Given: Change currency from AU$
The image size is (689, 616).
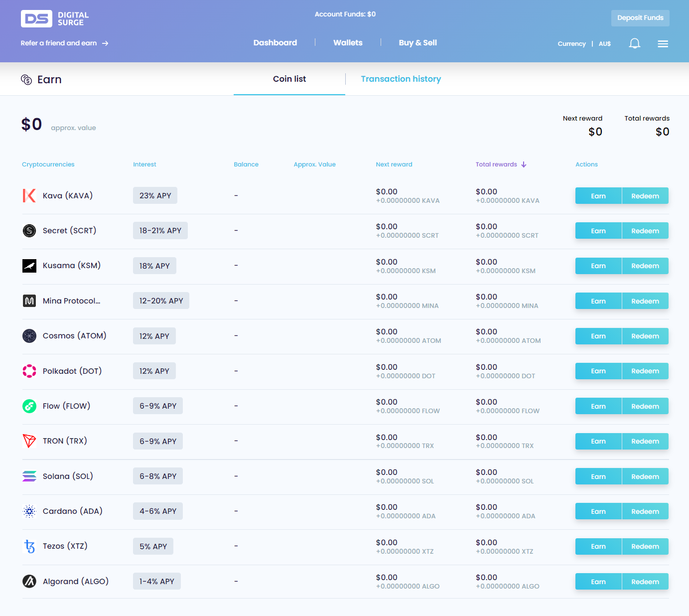Looking at the screenshot, I should click(605, 44).
